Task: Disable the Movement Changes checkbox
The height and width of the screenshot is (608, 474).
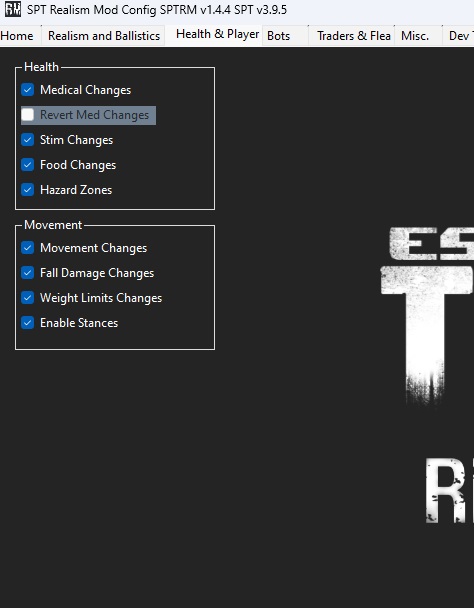Action: coord(28,248)
